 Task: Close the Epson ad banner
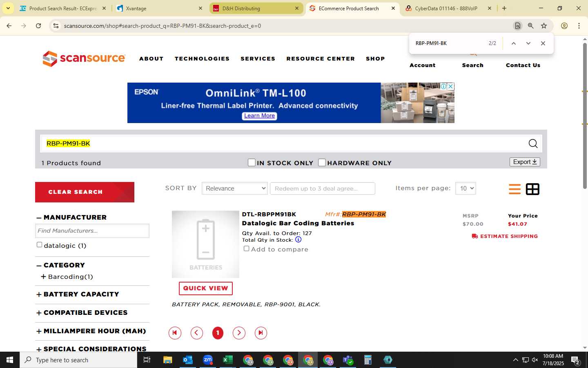[450, 86]
